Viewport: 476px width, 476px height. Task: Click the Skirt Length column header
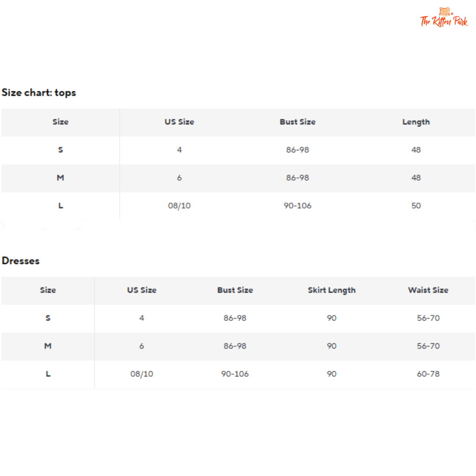tap(331, 290)
